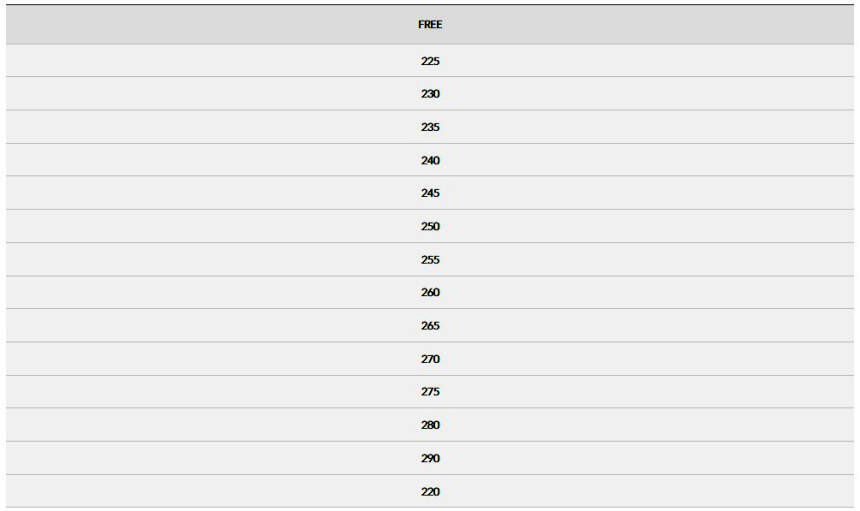Select the 290 value row
860x511 pixels.
pyautogui.click(x=430, y=458)
